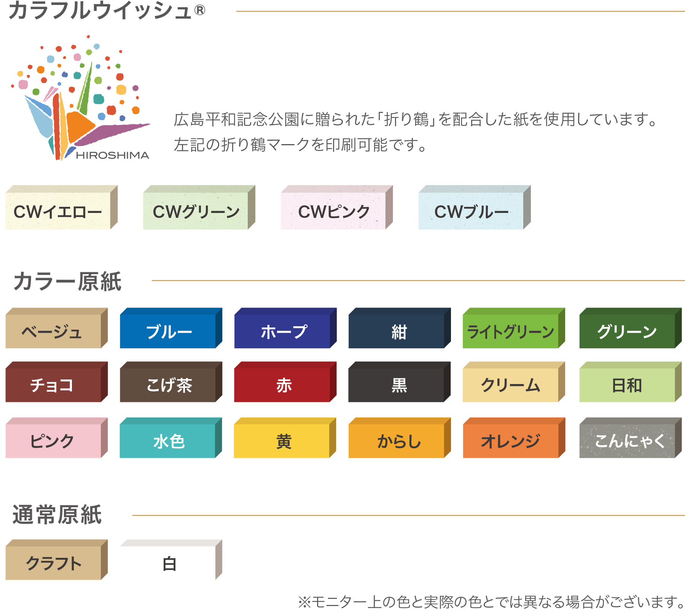Choose the 黄 yellow swatch
Image resolution: width=685 pixels, height=616 pixels.
(x=285, y=438)
